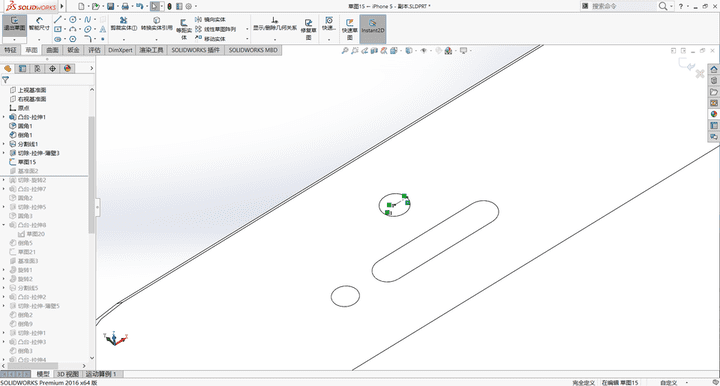Switch to the 曲面 surfaces tab
Viewport: 720px width, 386px height.
pyautogui.click(x=52, y=50)
